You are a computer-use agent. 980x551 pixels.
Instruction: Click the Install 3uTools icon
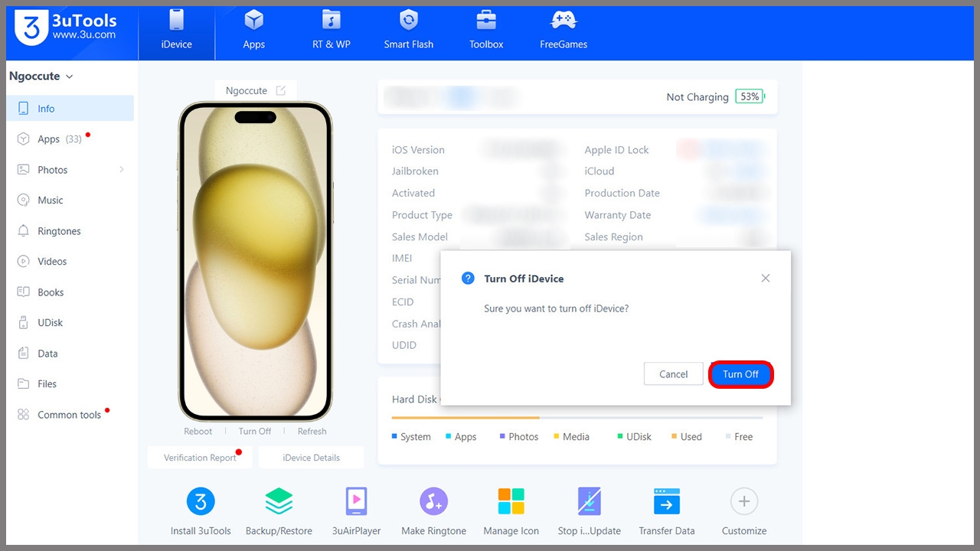point(201,502)
